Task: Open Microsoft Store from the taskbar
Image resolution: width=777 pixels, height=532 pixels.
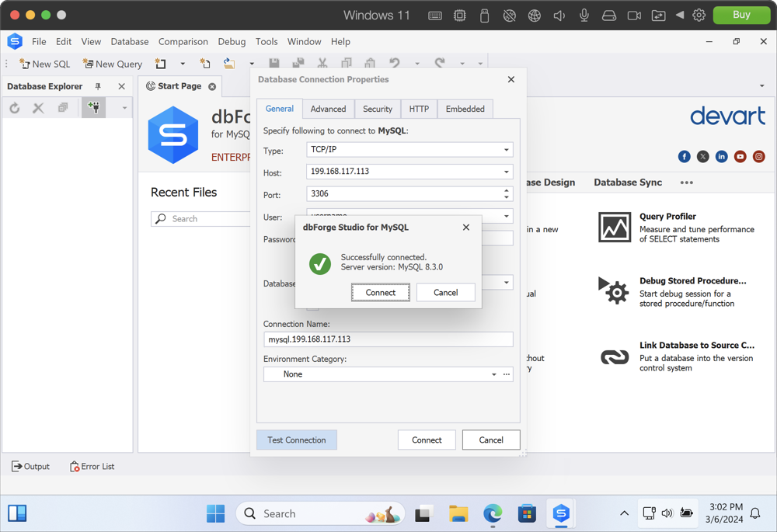Action: pyautogui.click(x=527, y=513)
